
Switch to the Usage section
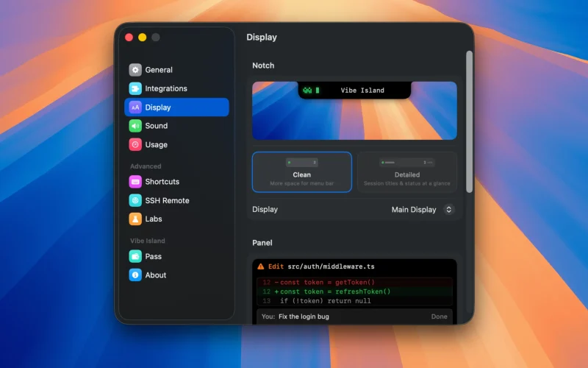click(x=176, y=144)
